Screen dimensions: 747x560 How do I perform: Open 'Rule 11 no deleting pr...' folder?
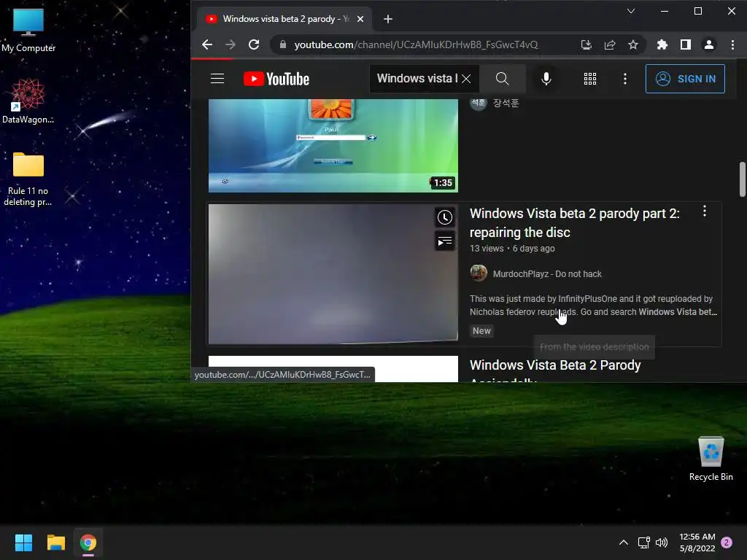tap(28, 179)
